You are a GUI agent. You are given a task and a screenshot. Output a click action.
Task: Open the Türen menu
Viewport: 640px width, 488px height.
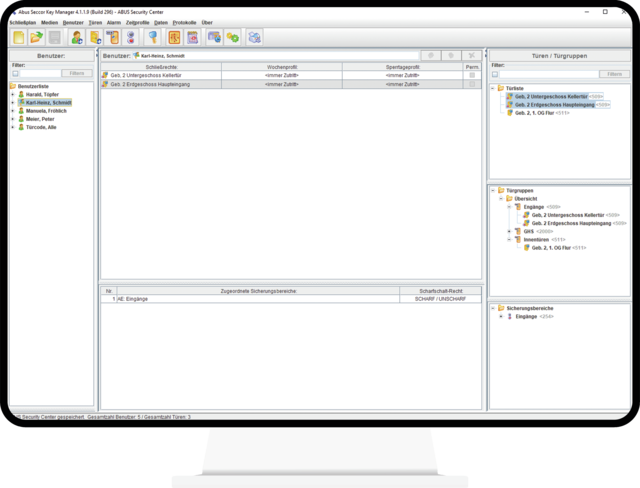[95, 22]
